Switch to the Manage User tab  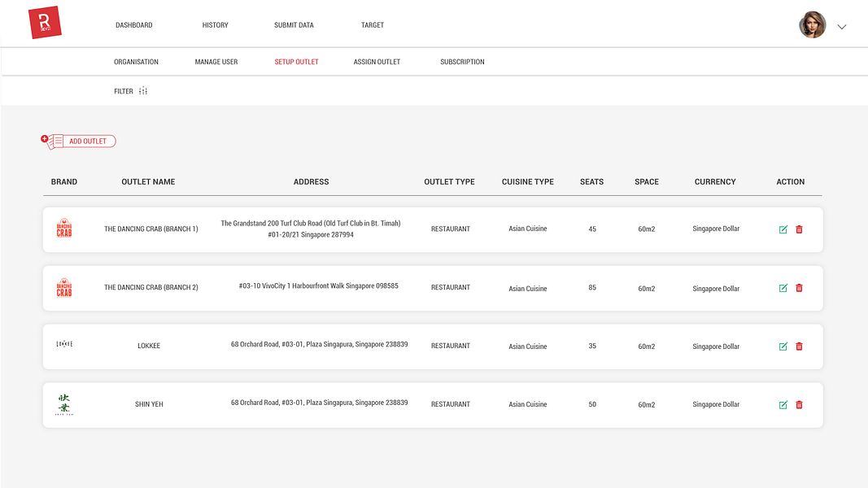click(x=216, y=62)
